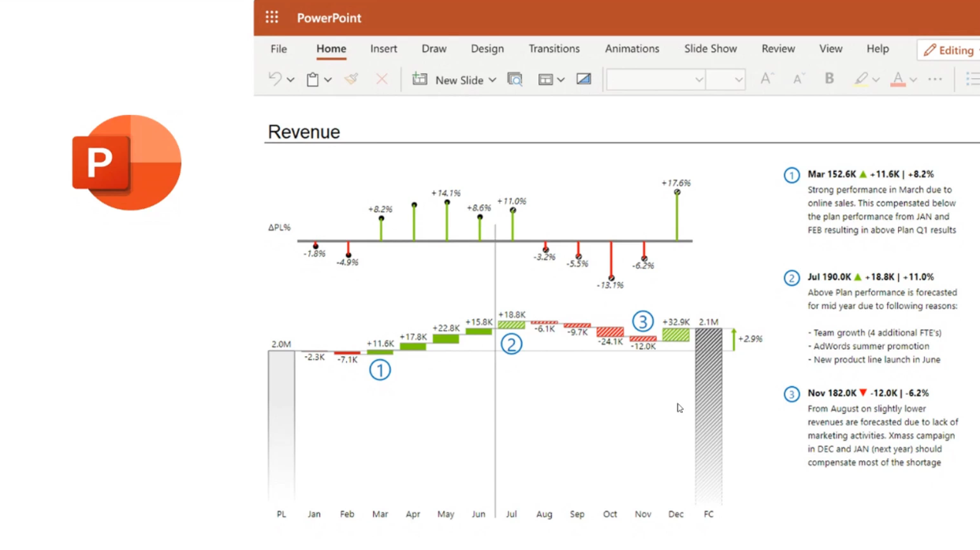Select the Format Painter icon

352,79
